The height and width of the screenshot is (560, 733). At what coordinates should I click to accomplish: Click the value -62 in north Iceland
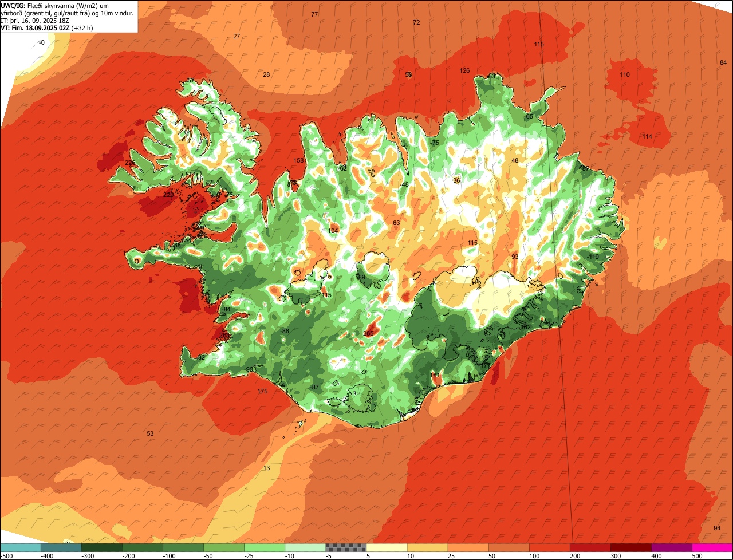[342, 168]
